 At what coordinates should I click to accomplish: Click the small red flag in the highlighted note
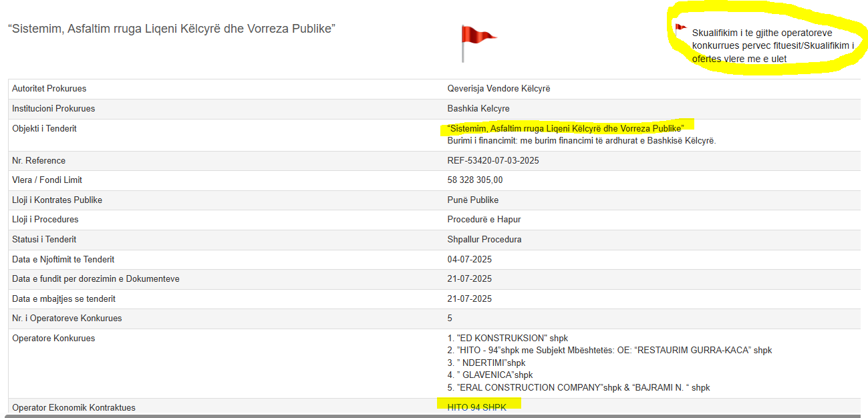[680, 29]
